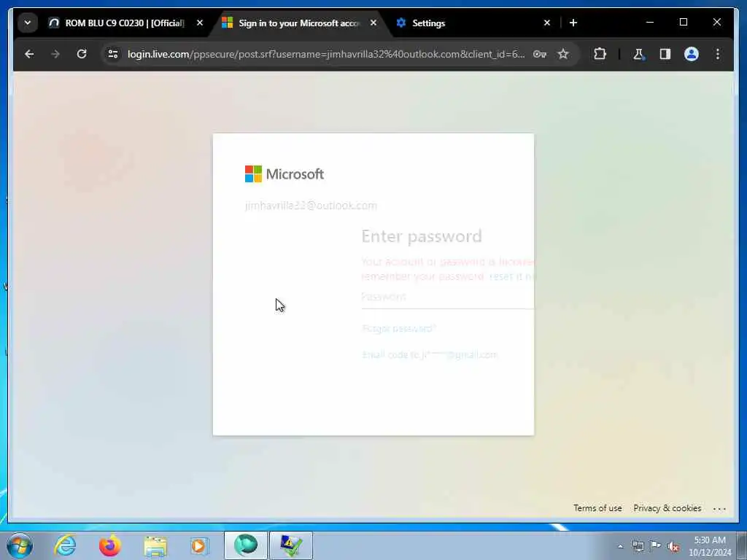Open the Windows Start menu
This screenshot has height=560, width=747.
[x=20, y=545]
